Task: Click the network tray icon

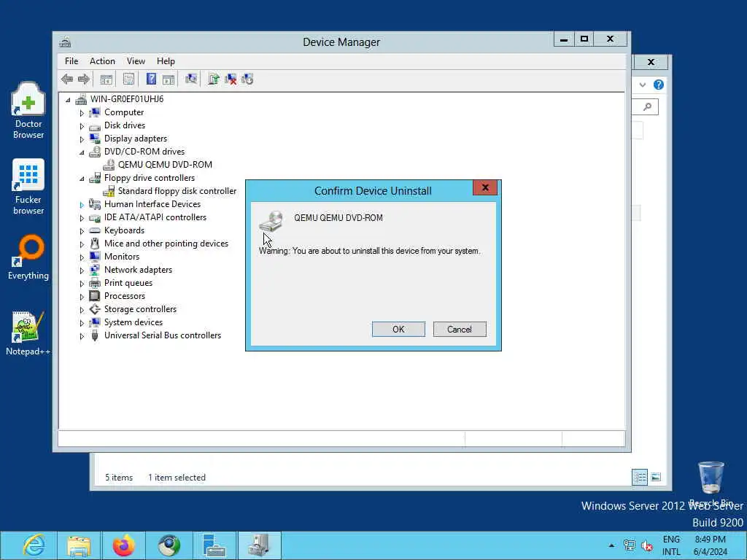Action: (630, 545)
